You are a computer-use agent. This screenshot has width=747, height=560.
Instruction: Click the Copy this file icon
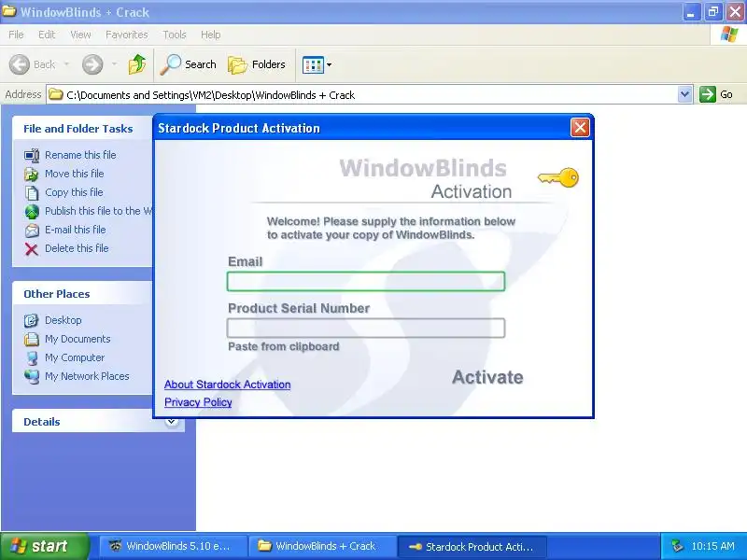[x=32, y=192]
